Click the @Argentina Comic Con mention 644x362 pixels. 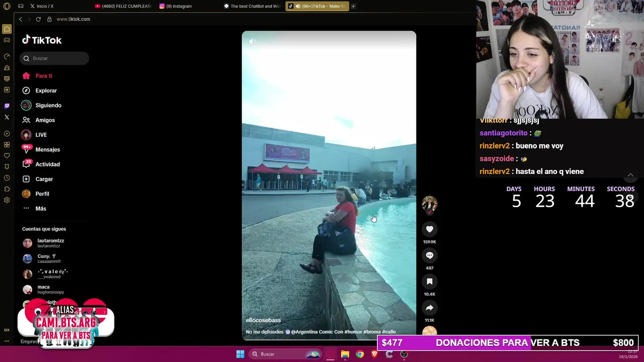coord(317,332)
